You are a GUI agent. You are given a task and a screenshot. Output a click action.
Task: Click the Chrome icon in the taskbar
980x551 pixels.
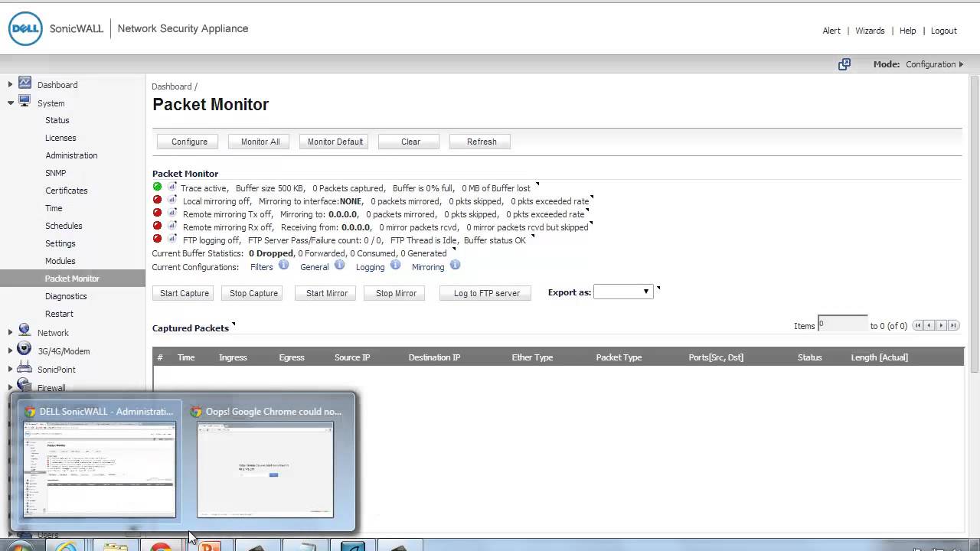pyautogui.click(x=161, y=546)
